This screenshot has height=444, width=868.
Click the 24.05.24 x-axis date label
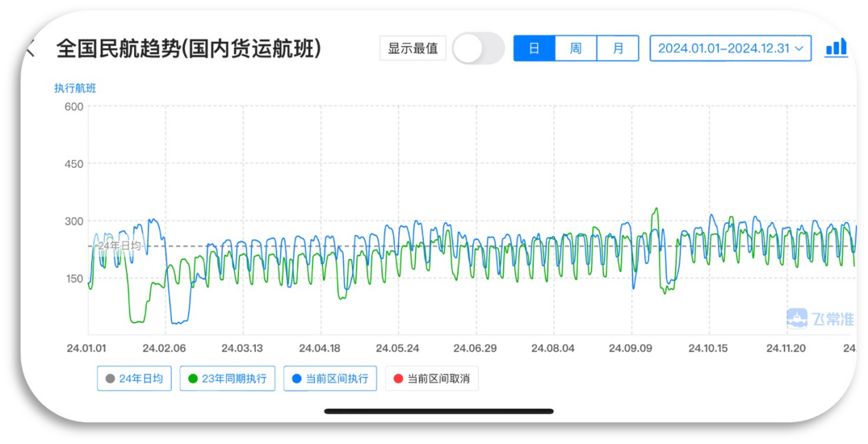coord(398,348)
